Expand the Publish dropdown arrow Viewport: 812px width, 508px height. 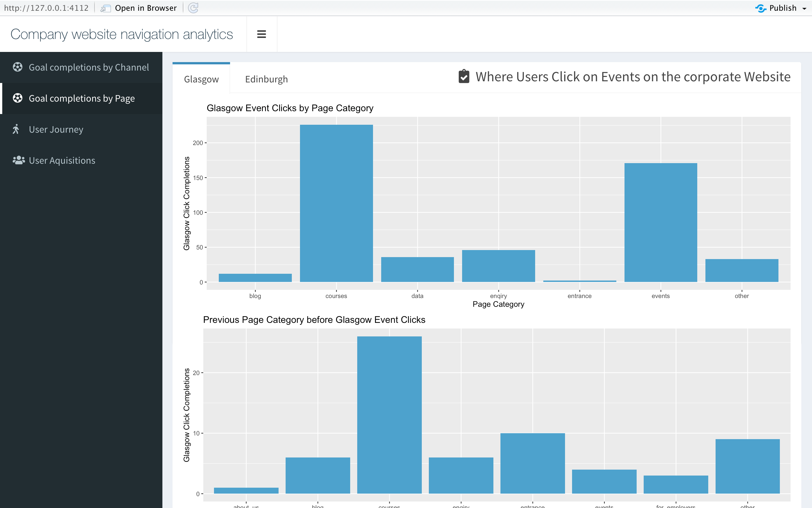(x=804, y=9)
